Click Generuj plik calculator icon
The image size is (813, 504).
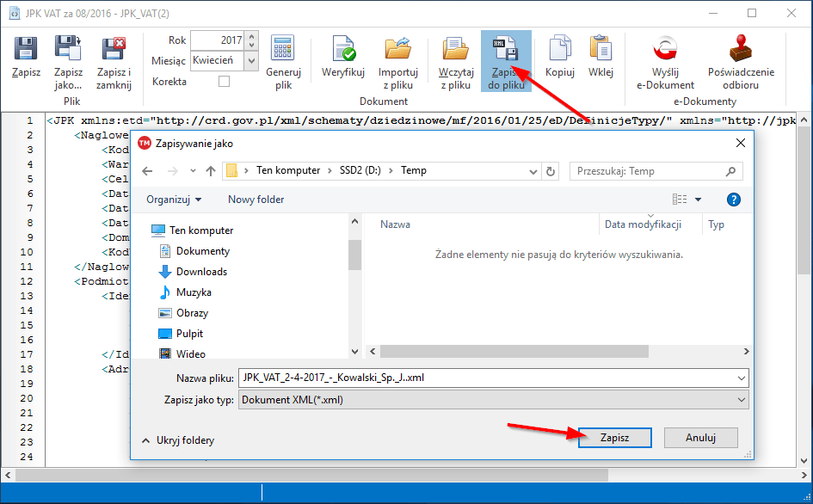coord(283,49)
